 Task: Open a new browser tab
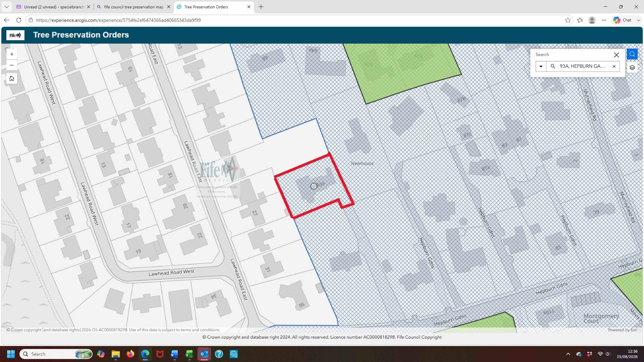click(261, 7)
